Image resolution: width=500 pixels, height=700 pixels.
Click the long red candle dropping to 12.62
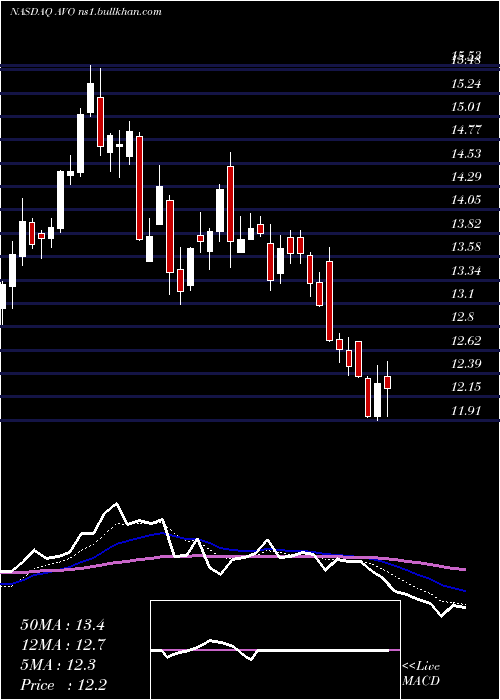click(x=329, y=301)
